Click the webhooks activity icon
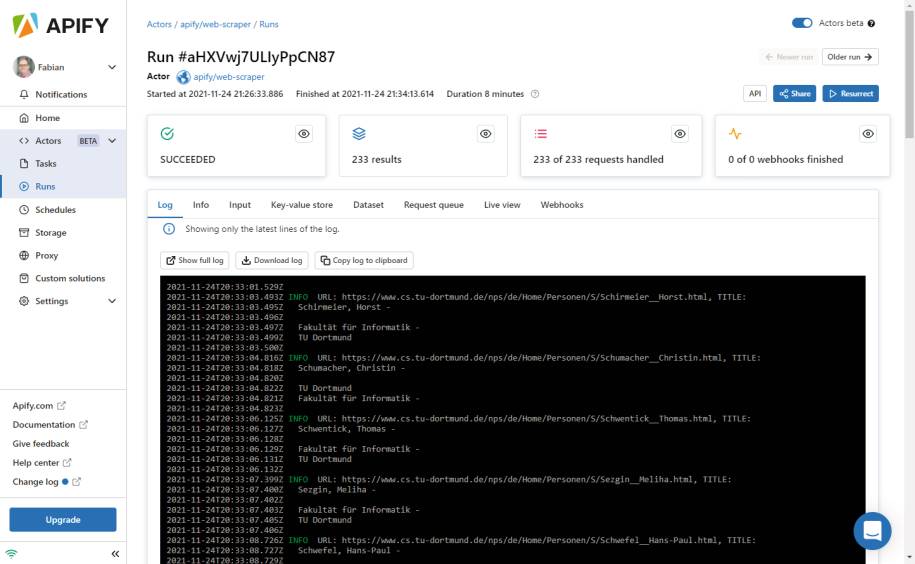The height and width of the screenshot is (564, 915). pyautogui.click(x=735, y=134)
